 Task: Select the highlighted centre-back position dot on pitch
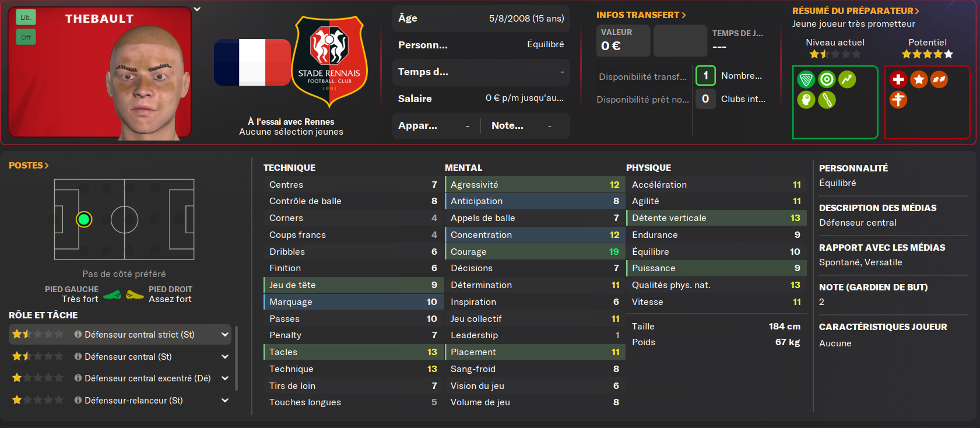click(84, 219)
